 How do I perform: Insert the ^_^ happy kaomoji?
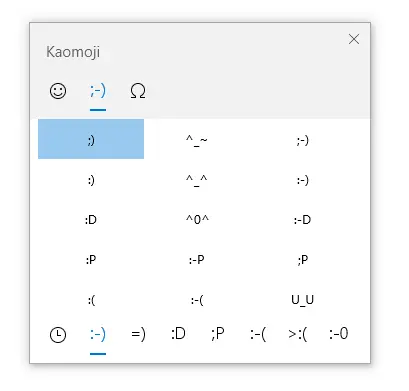click(x=197, y=180)
